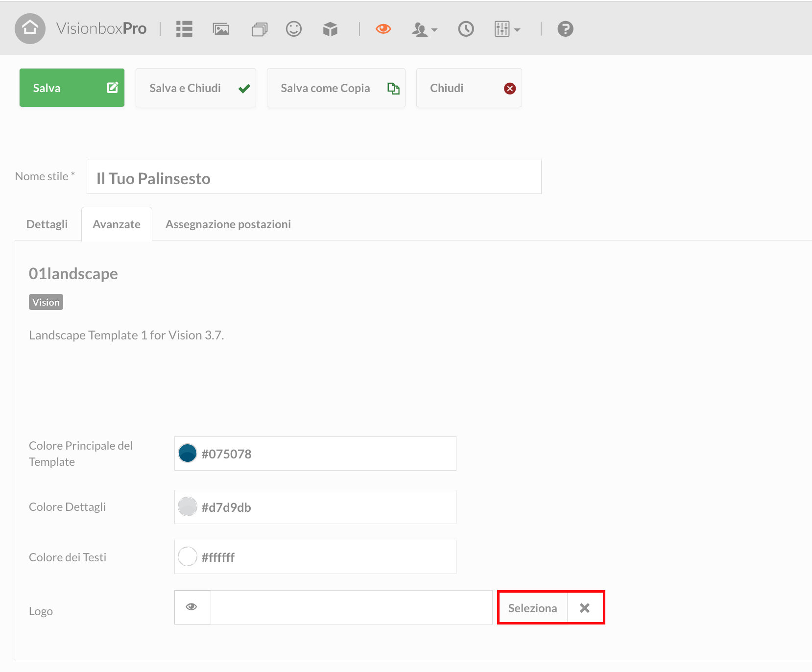Viewport: 812px width, 672px height.
Task: Click the VisionboxPro brand name
Action: click(101, 28)
